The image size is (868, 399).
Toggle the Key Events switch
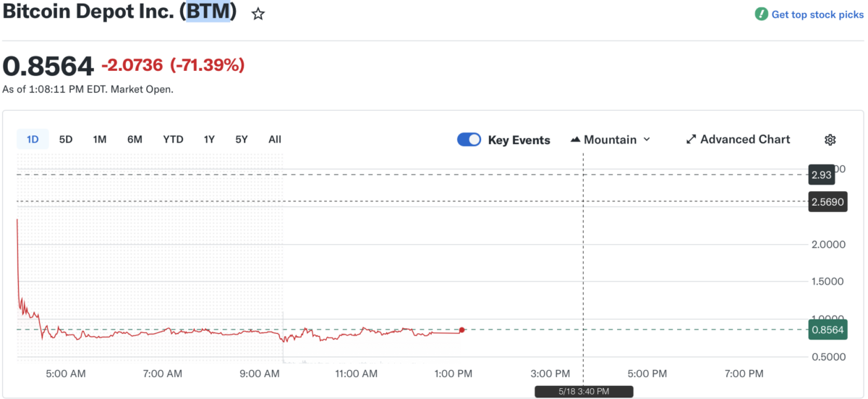click(469, 140)
